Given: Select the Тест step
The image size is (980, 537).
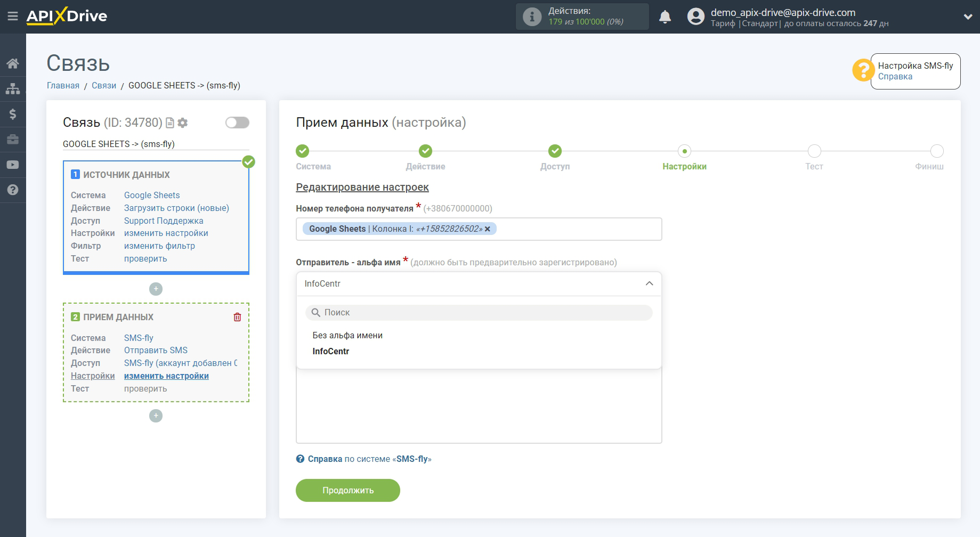Looking at the screenshot, I should coord(814,151).
